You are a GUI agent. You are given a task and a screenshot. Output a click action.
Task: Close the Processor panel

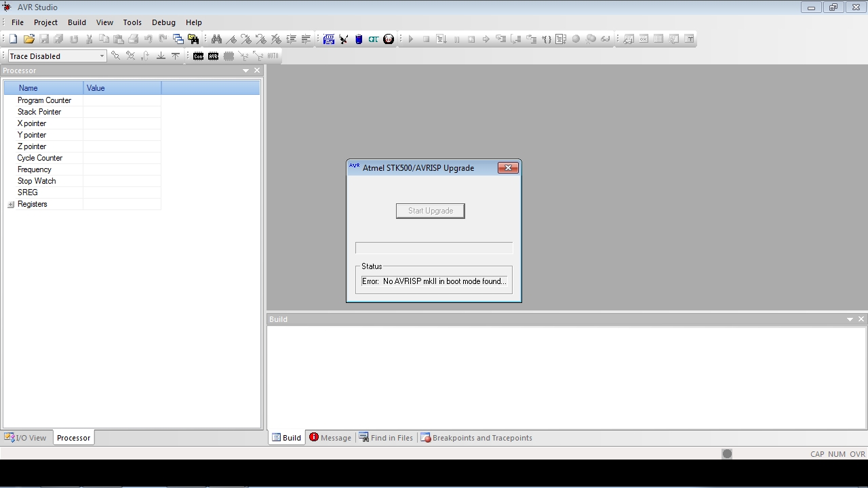[257, 70]
